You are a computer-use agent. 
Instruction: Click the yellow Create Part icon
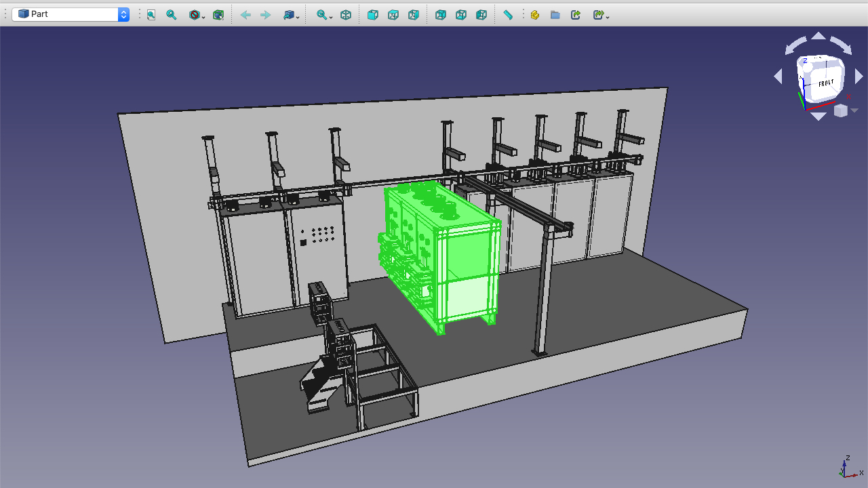(x=535, y=14)
